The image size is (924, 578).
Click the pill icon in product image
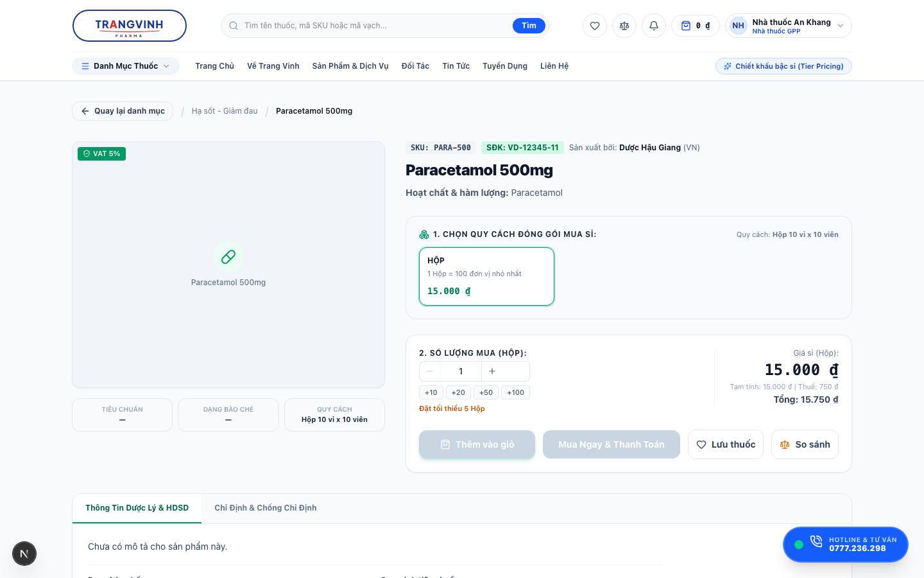click(228, 257)
